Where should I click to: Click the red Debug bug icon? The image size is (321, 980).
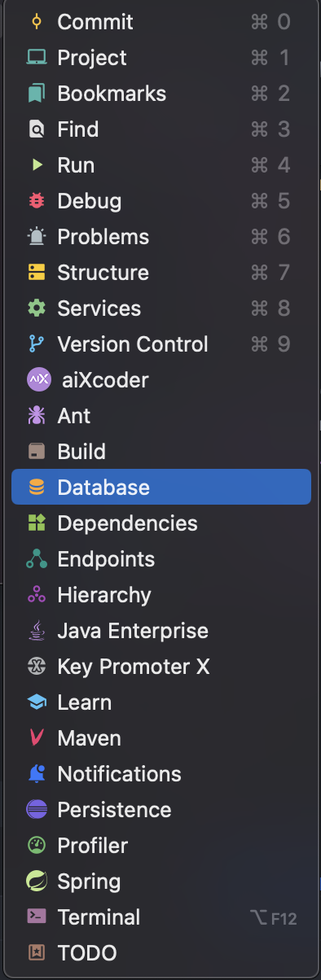point(37,201)
